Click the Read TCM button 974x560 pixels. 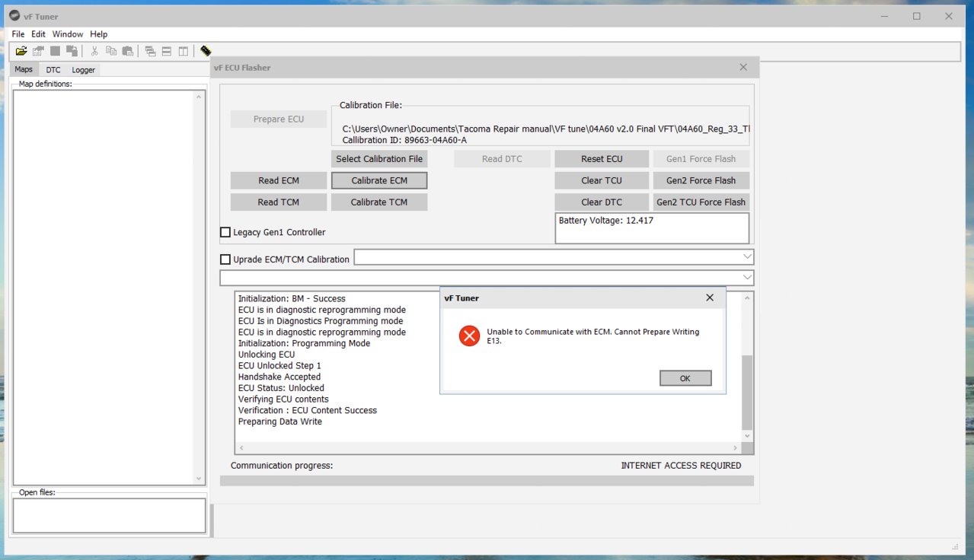279,202
